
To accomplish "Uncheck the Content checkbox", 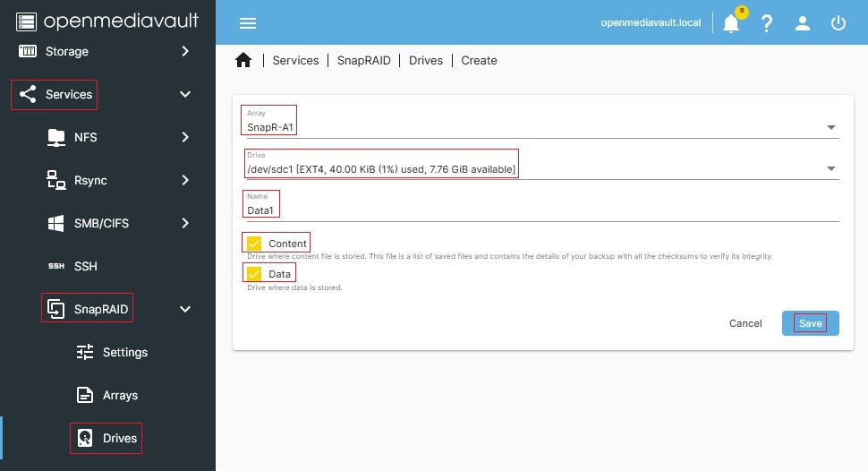I will tap(254, 244).
